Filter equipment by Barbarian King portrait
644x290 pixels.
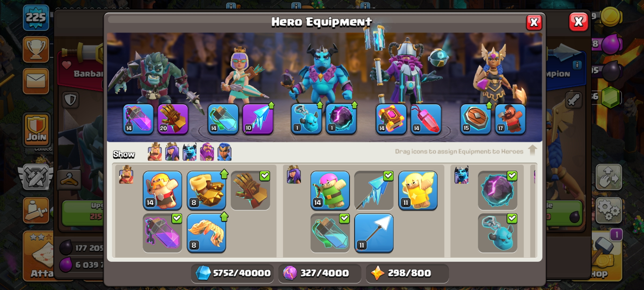155,152
